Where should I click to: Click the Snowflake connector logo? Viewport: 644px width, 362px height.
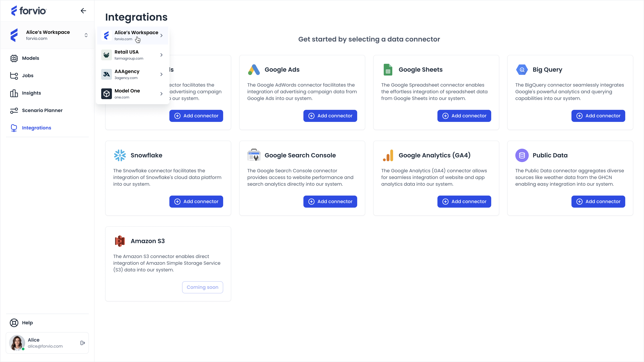tap(120, 155)
